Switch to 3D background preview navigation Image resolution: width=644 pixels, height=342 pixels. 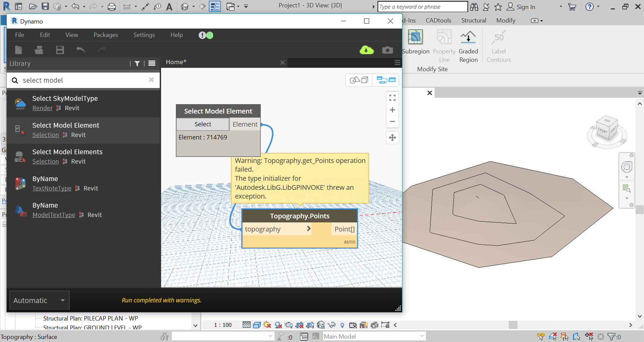pos(359,80)
